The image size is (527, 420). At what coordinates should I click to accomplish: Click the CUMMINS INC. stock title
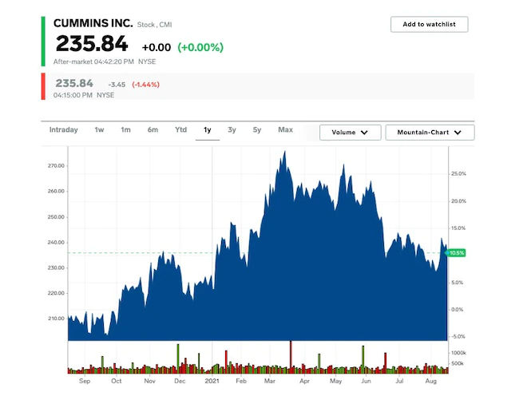tap(93, 23)
